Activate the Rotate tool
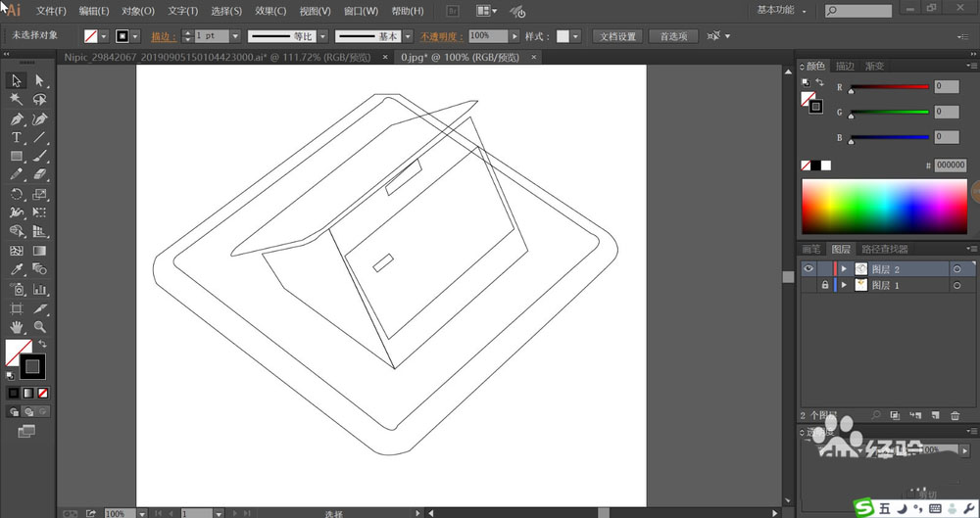The width and height of the screenshot is (980, 518). point(17,194)
